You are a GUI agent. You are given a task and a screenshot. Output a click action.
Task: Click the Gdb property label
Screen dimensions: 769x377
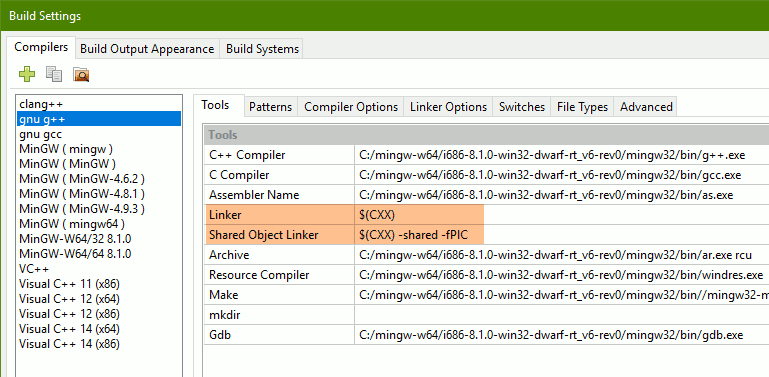220,335
